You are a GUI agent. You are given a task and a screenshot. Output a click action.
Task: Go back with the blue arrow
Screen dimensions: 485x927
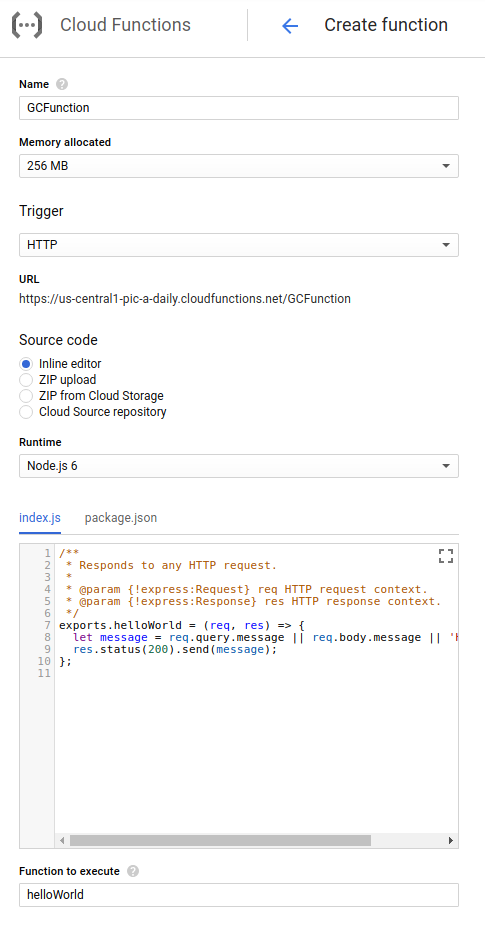click(x=290, y=25)
